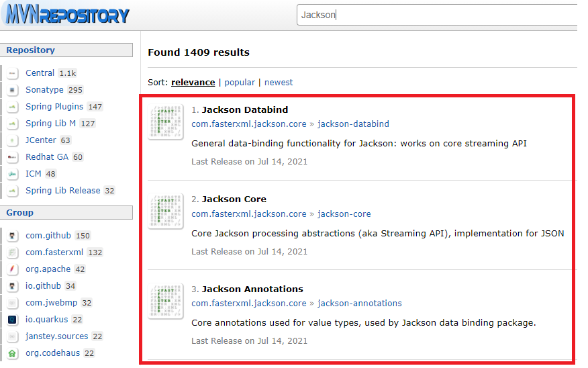
Task: Sort results by relevance
Action: tap(193, 83)
